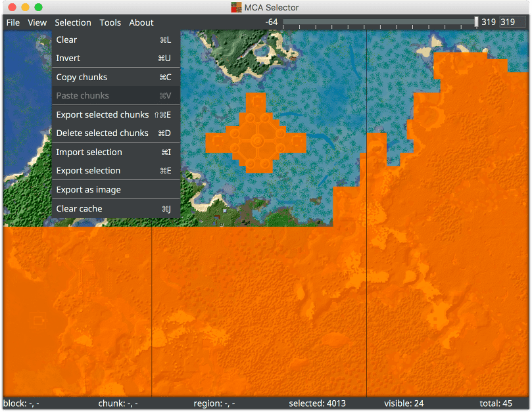Open the File menu
This screenshot has height=412, width=532.
(12, 22)
